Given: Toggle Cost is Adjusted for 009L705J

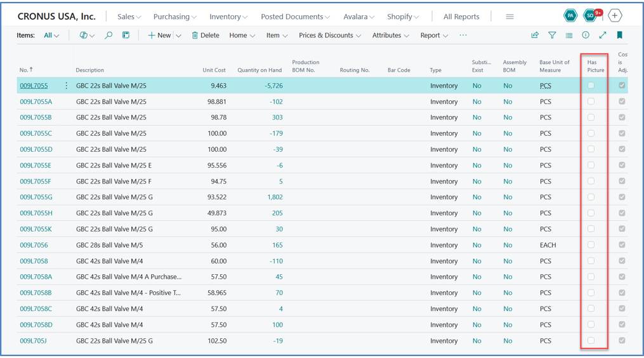Looking at the screenshot, I should 622,341.
